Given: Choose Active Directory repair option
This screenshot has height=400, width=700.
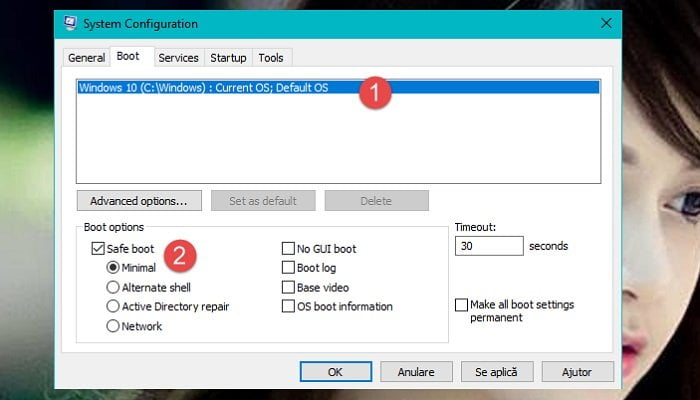Looking at the screenshot, I should [x=113, y=306].
